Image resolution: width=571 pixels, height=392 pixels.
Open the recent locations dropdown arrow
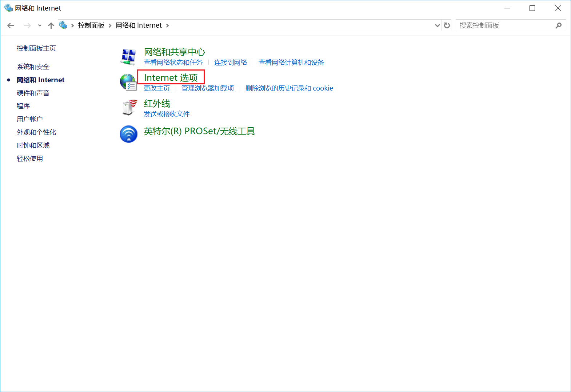[x=40, y=25]
